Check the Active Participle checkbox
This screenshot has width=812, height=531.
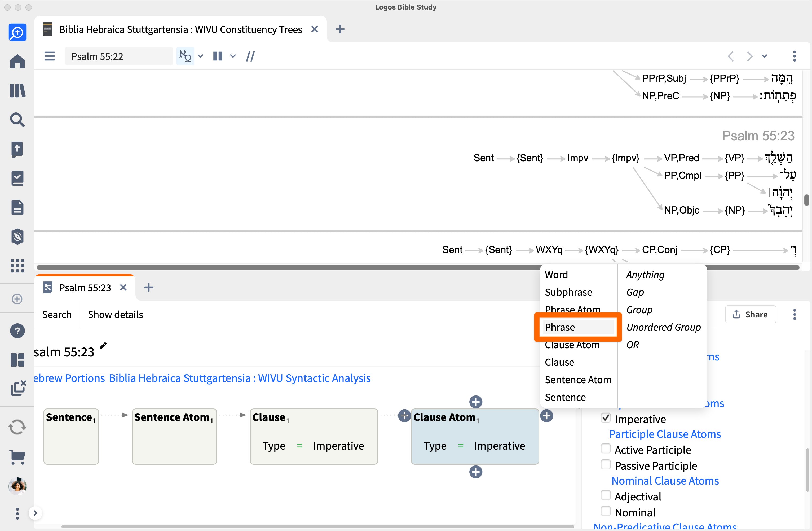pyautogui.click(x=606, y=449)
